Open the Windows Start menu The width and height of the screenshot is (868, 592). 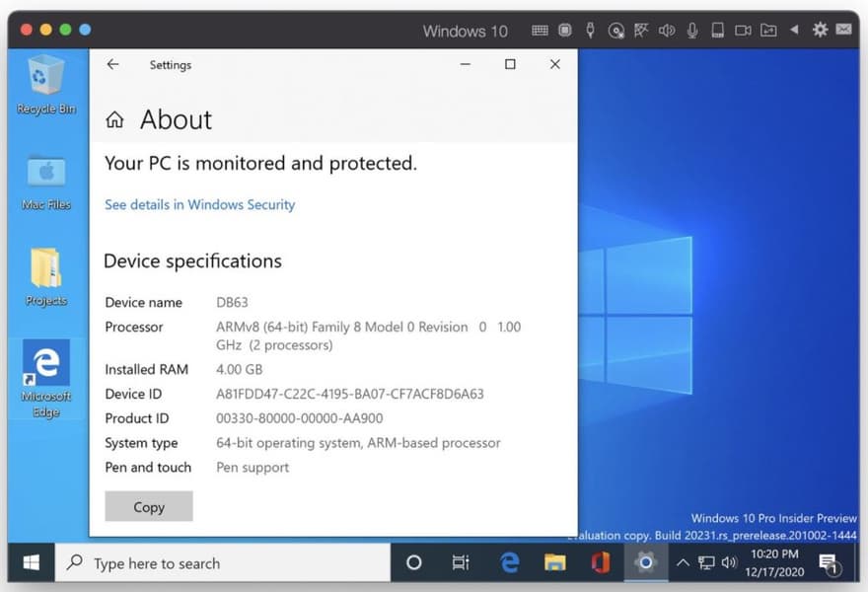coord(31,562)
